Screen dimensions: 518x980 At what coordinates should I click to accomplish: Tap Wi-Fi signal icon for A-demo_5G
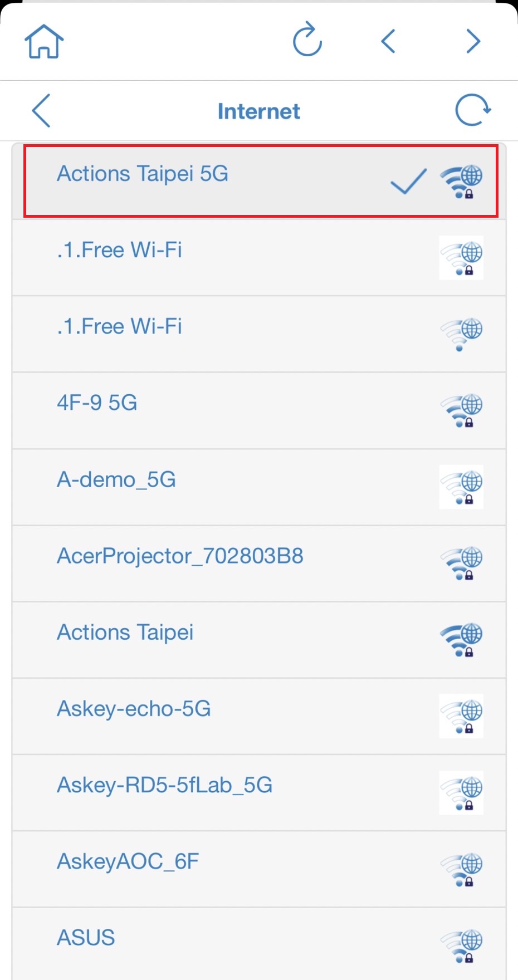461,487
